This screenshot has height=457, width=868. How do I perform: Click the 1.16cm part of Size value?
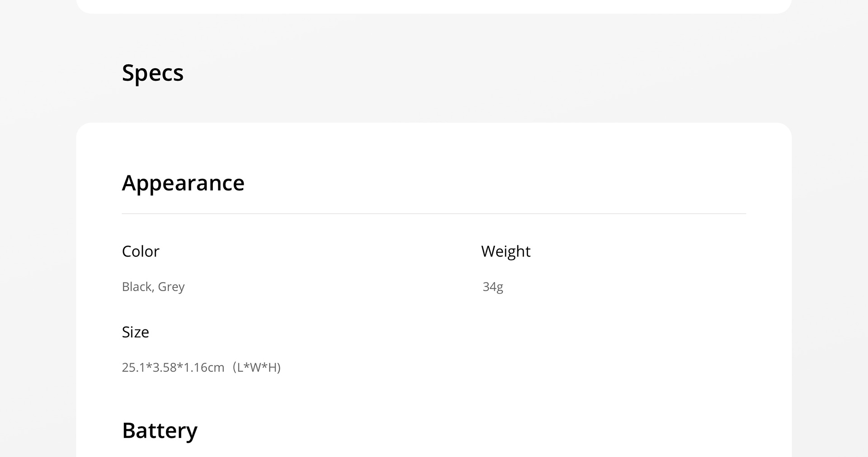204,367
